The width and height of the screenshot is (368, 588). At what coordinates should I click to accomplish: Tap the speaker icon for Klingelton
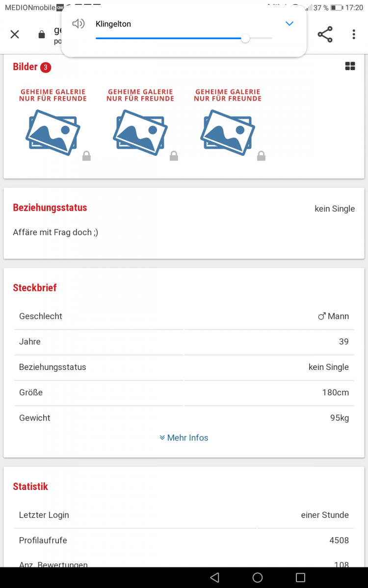coord(79,24)
